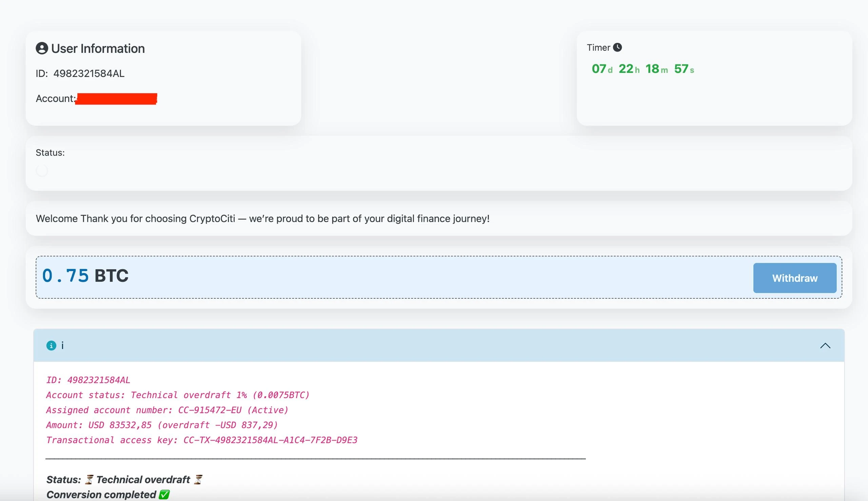Viewport: 868px width, 501px height.
Task: Click the hourglass before Technical overdraft
Action: [x=89, y=479]
